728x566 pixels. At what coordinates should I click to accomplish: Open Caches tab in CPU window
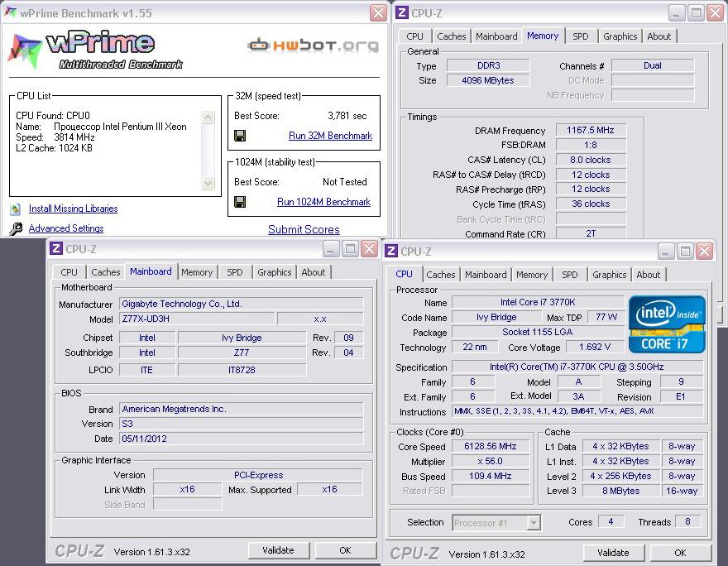[441, 275]
